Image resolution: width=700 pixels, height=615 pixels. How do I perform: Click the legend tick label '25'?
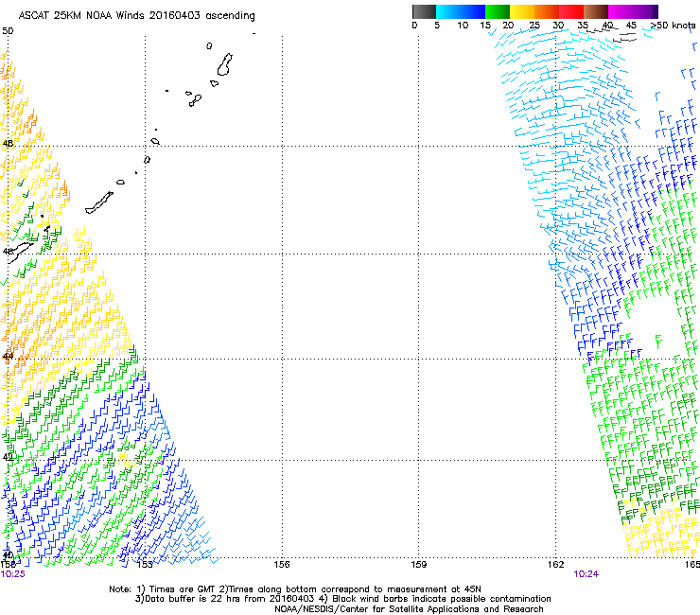[534, 26]
